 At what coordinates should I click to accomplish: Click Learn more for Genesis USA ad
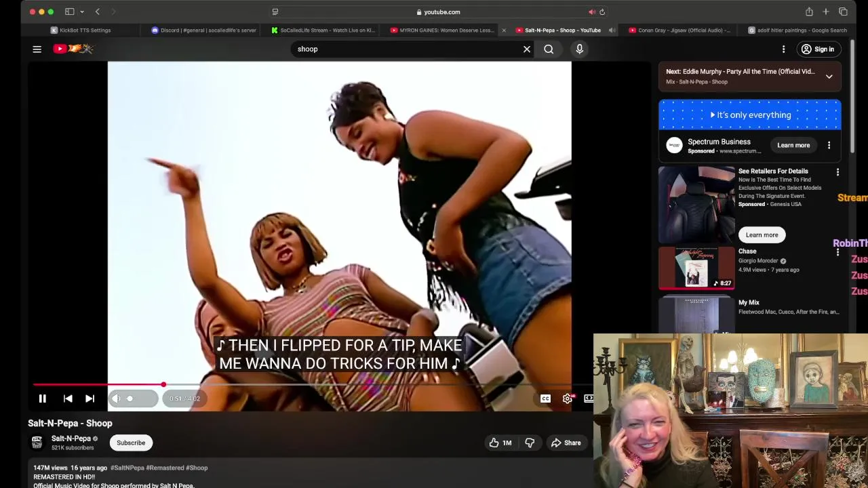[x=762, y=235]
